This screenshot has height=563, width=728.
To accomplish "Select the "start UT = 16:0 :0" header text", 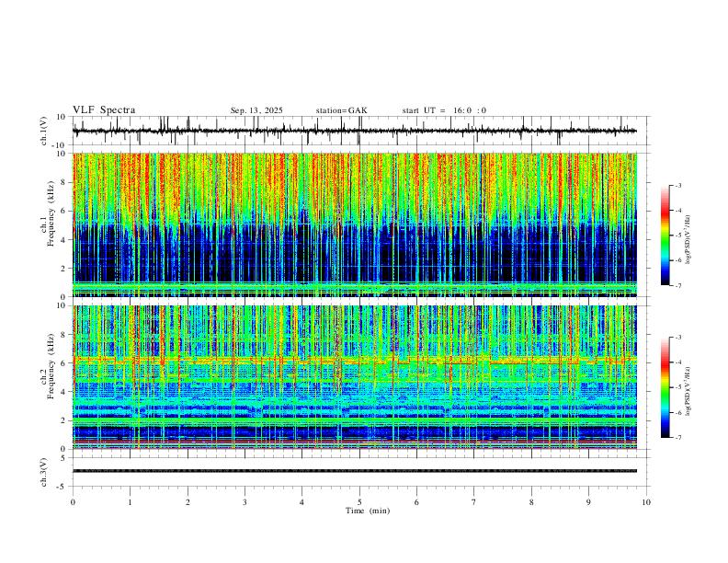I will click(444, 110).
